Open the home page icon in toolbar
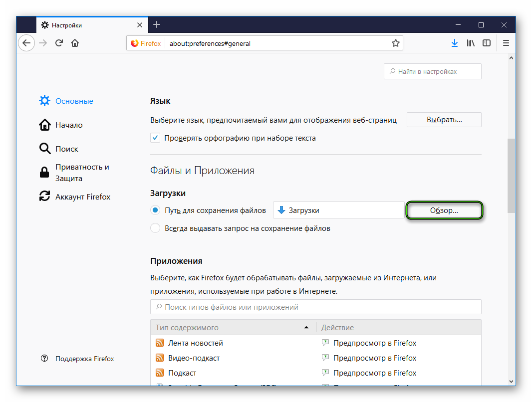The width and height of the screenshot is (532, 402). tap(75, 43)
